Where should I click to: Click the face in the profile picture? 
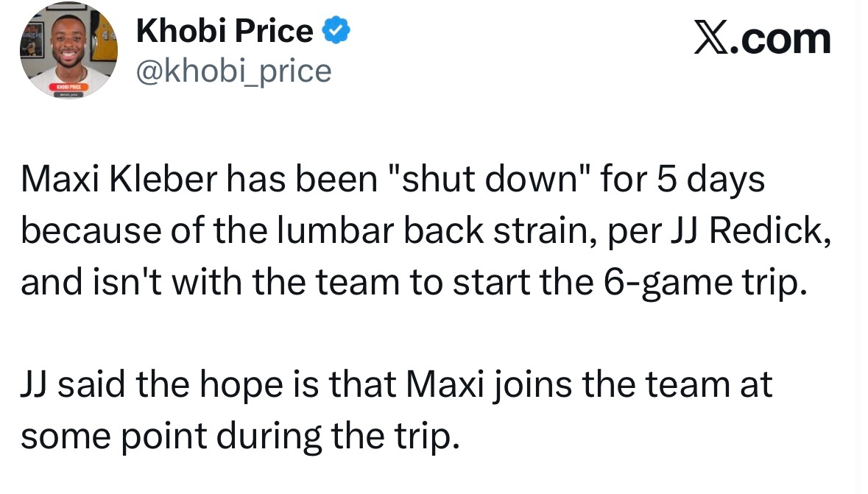click(x=67, y=46)
